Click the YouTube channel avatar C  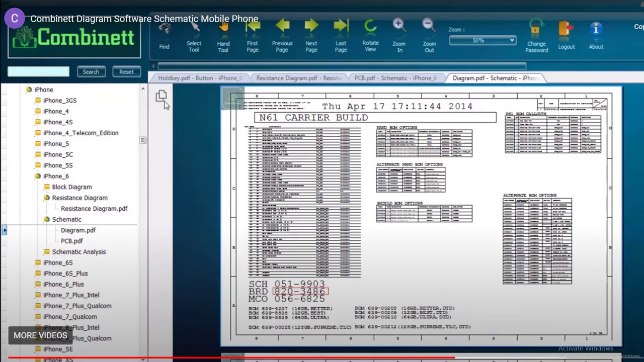[x=15, y=19]
